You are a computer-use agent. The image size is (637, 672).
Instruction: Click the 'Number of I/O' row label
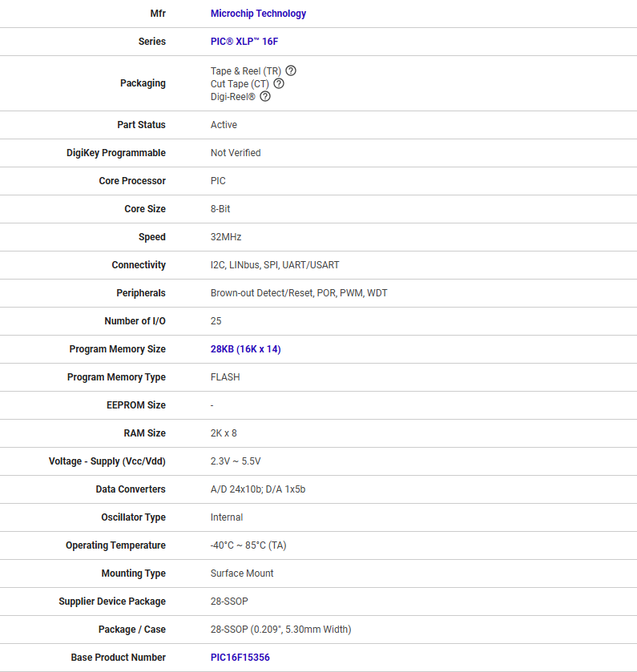tap(135, 320)
